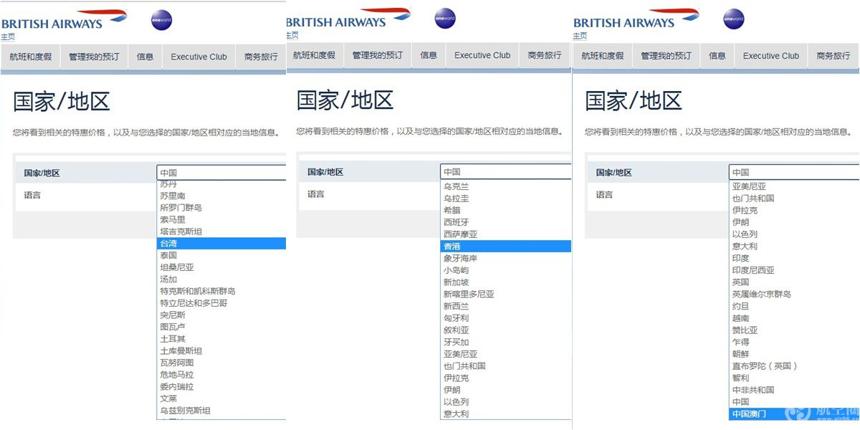This screenshot has height=430, width=860.
Task: Select 台湾 in left dropdown list
Action: [222, 244]
